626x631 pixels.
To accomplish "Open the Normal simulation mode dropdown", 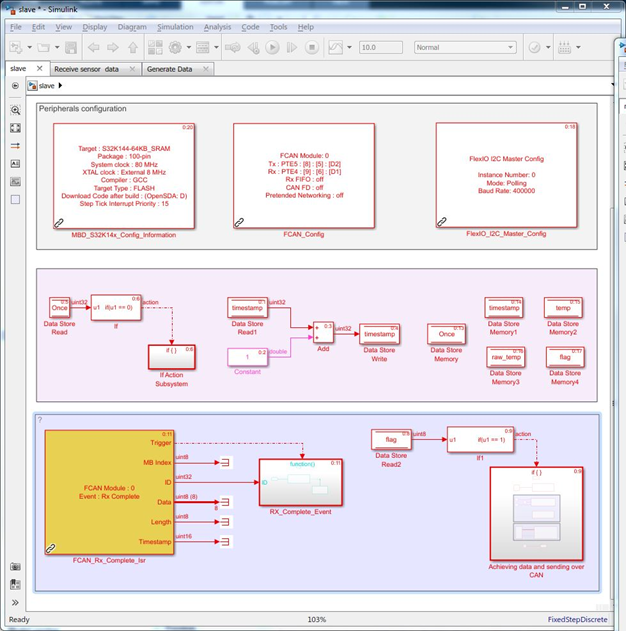I will click(x=465, y=47).
